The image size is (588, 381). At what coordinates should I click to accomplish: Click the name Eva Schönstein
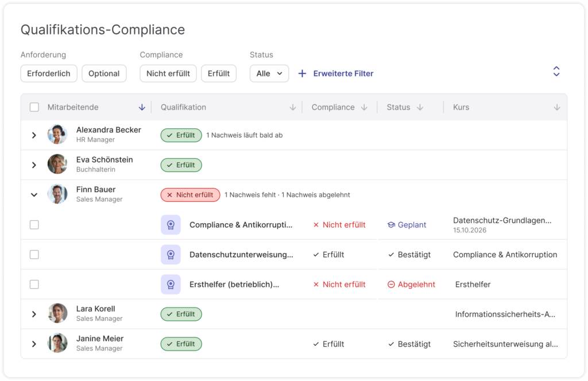tap(105, 160)
